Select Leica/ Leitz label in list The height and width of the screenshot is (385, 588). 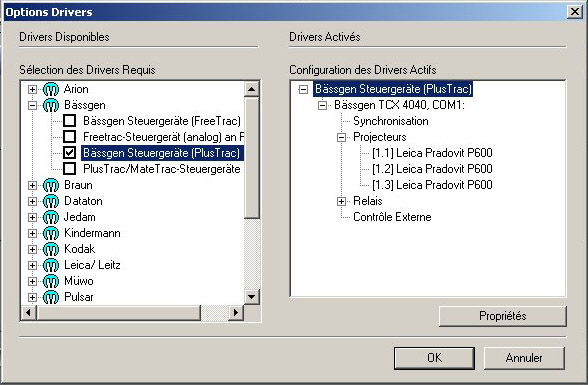(92, 265)
